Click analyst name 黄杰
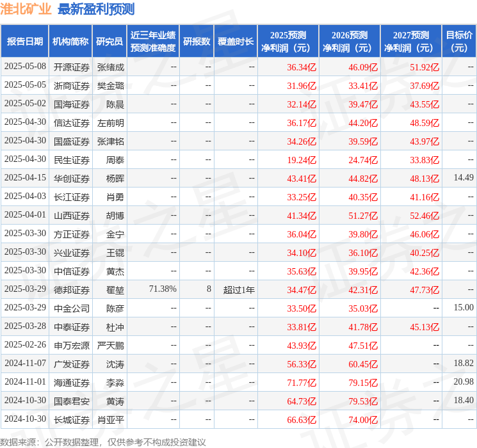 (115, 271)
